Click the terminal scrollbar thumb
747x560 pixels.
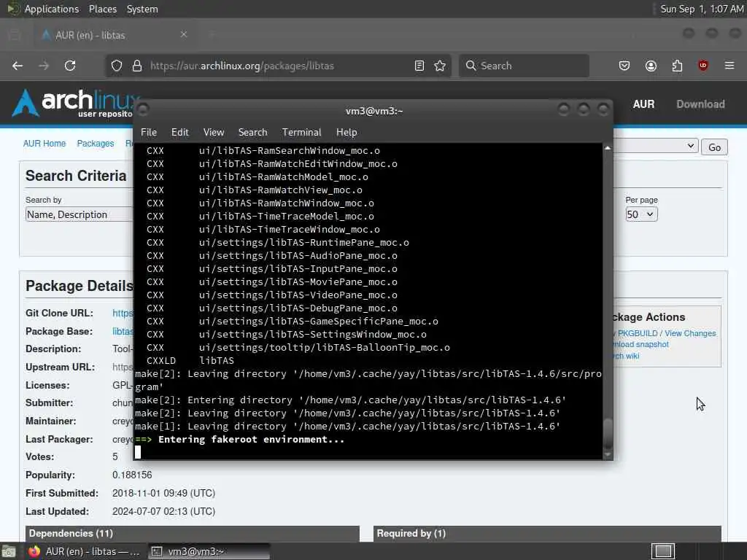coord(608,435)
